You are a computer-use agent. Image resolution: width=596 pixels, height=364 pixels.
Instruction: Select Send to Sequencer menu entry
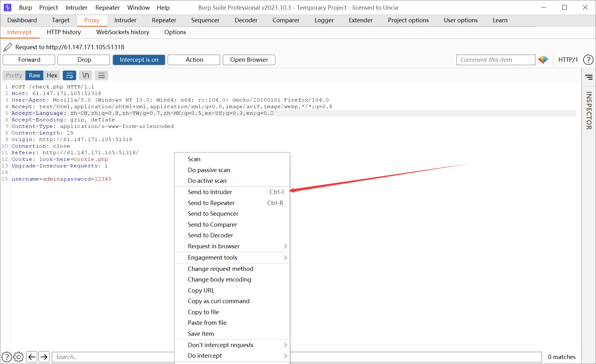(232, 214)
